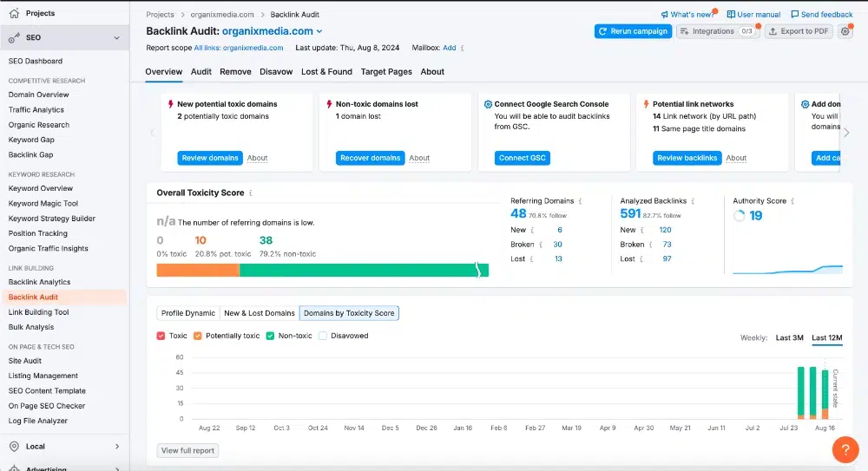
Task: Expand the Local sidebar section
Action: pyautogui.click(x=117, y=446)
